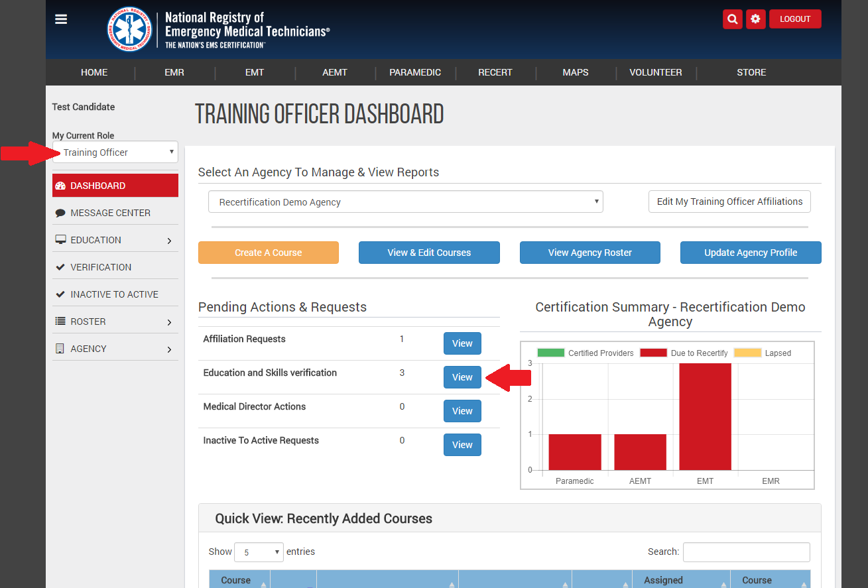Screen dimensions: 868x588
Task: Open INACTIVE TO ACTIVE in the sidebar
Action: point(115,294)
